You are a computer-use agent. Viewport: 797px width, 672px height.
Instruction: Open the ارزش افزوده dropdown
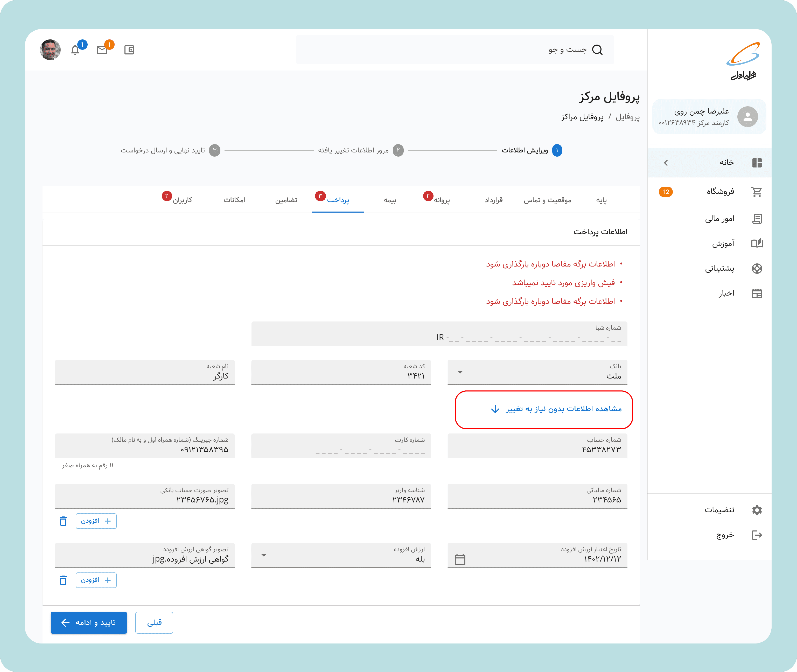tap(264, 555)
